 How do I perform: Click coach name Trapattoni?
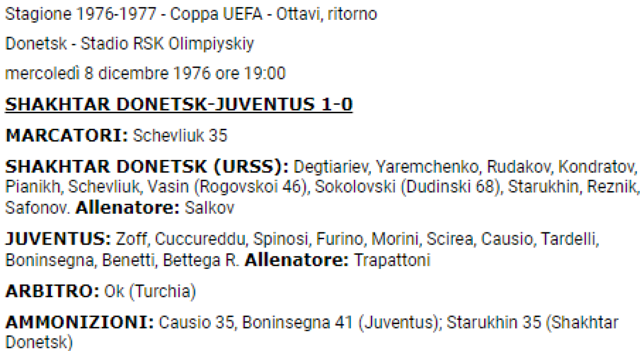coord(393,260)
